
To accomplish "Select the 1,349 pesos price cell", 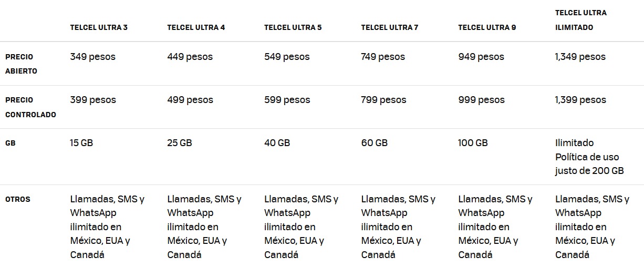I will click(580, 57).
